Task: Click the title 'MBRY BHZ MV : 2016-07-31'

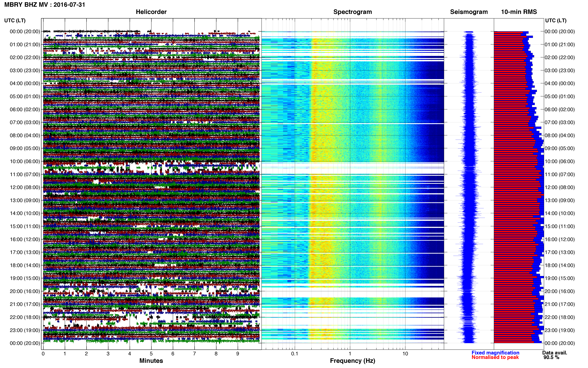Action: [x=45, y=5]
